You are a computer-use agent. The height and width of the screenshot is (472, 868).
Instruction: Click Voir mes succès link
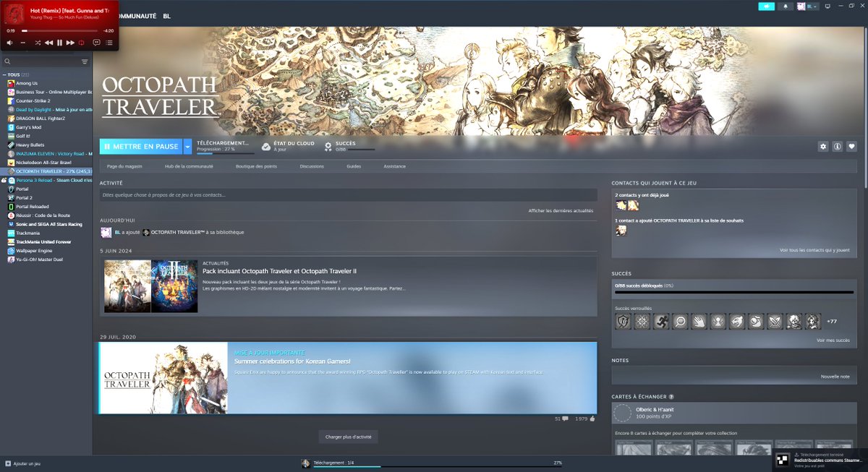point(833,340)
